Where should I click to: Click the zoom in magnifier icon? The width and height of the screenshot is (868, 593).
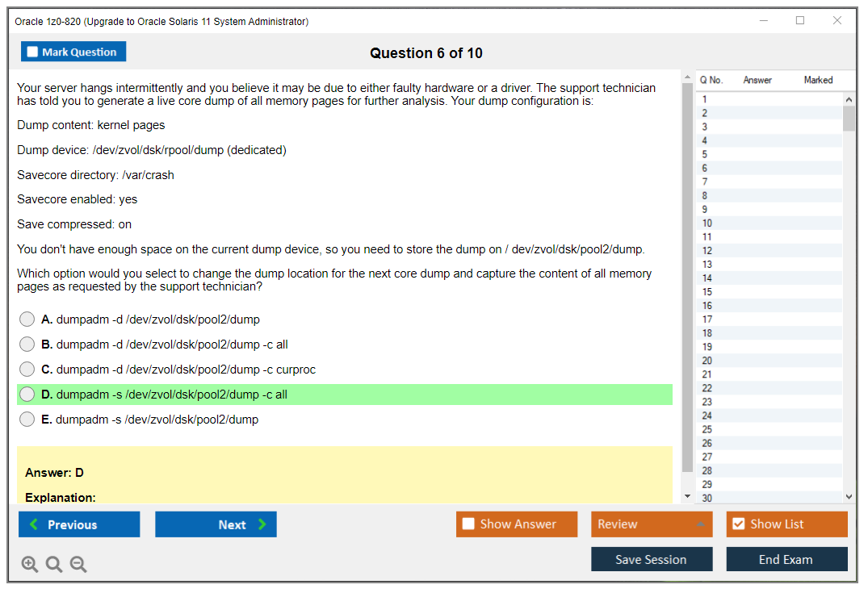pos(30,564)
